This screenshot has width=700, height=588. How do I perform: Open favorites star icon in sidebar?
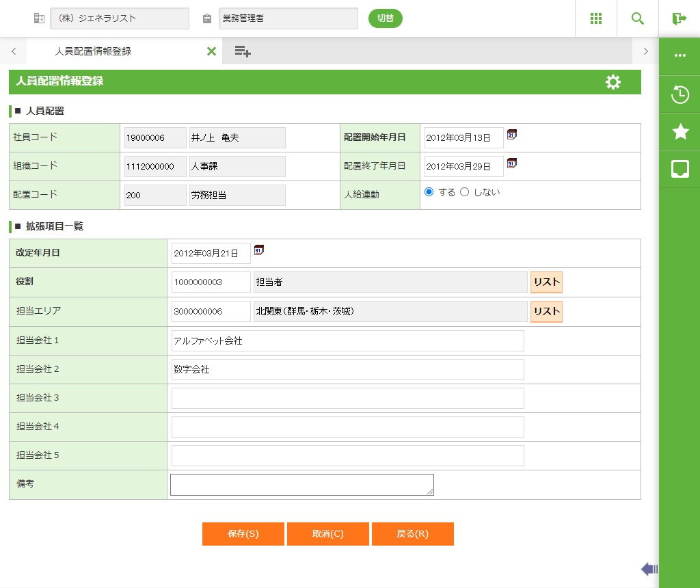[x=680, y=132]
